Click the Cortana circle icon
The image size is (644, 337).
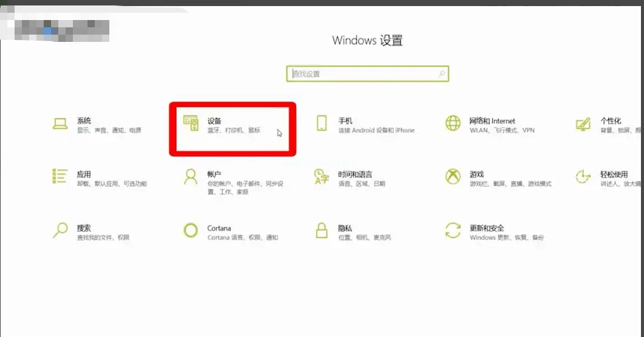191,230
